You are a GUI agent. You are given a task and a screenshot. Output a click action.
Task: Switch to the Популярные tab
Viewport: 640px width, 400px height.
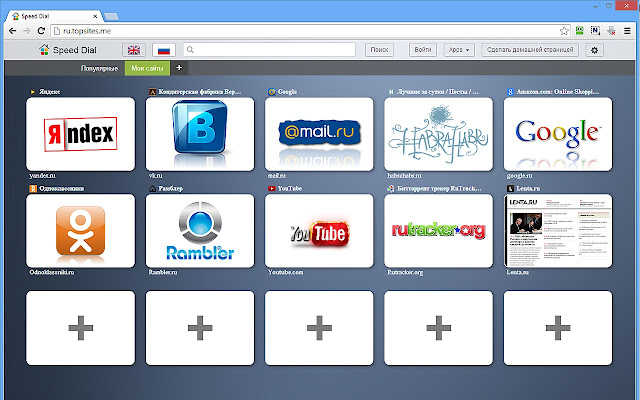coord(99,68)
